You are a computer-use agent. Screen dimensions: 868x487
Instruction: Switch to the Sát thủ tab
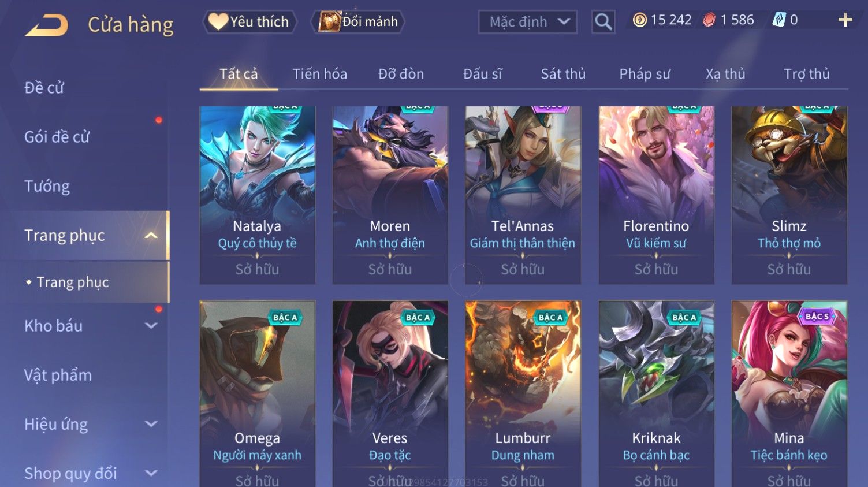563,74
